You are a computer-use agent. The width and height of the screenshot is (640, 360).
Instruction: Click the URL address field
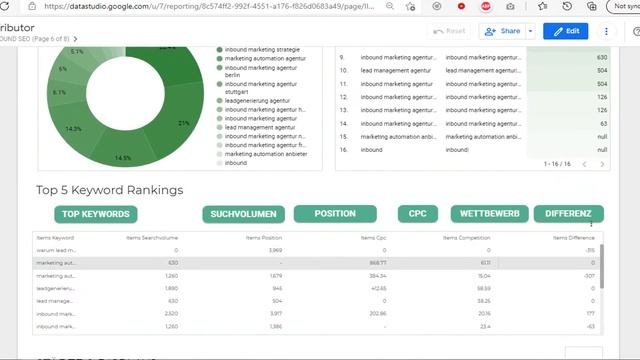(x=209, y=6)
